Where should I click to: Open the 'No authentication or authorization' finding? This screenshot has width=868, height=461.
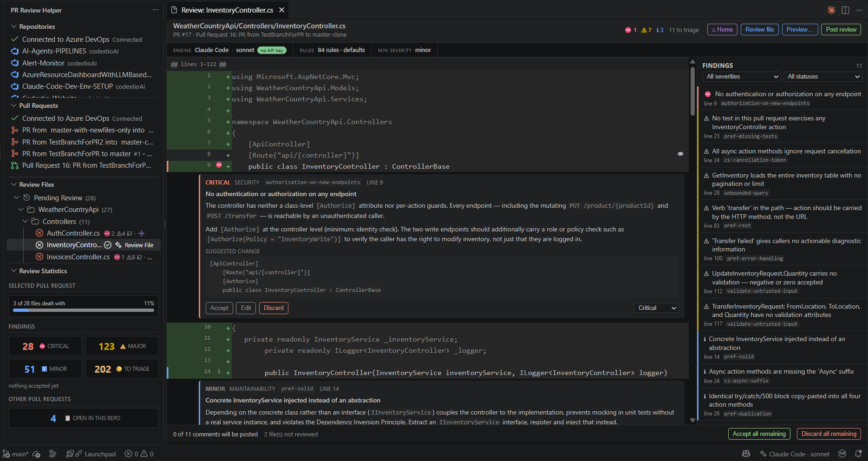(x=783, y=99)
